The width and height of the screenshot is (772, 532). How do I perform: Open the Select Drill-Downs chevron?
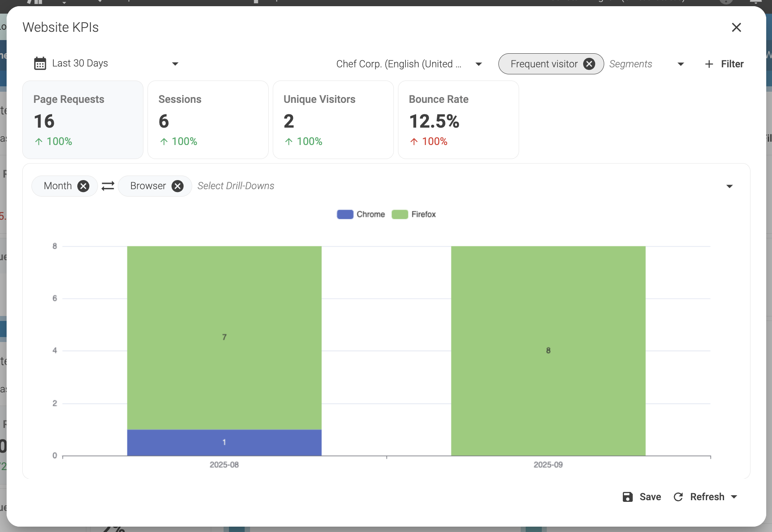(730, 186)
